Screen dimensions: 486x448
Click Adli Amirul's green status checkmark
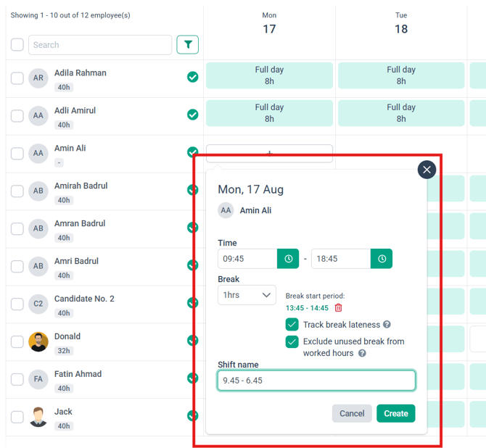(193, 115)
